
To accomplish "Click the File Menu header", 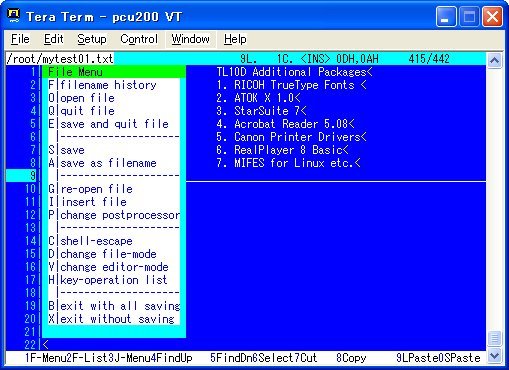I will 114,72.
